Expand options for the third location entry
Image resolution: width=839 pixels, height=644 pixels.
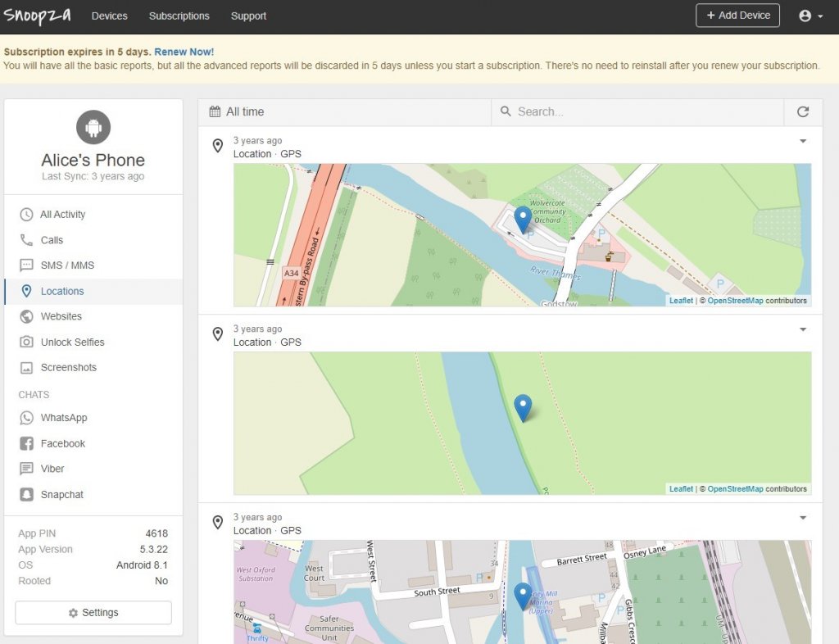pos(803,518)
